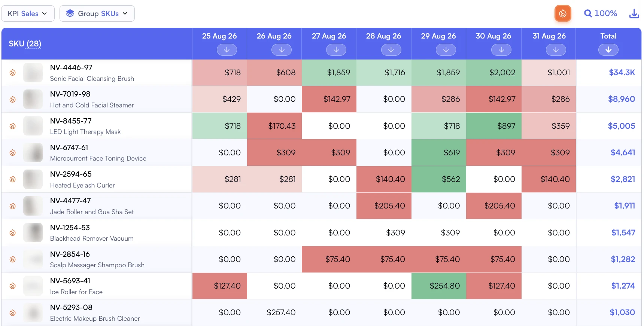
Task: Open Blackhead Remover Vacuum product thumbnail
Action: (33, 233)
